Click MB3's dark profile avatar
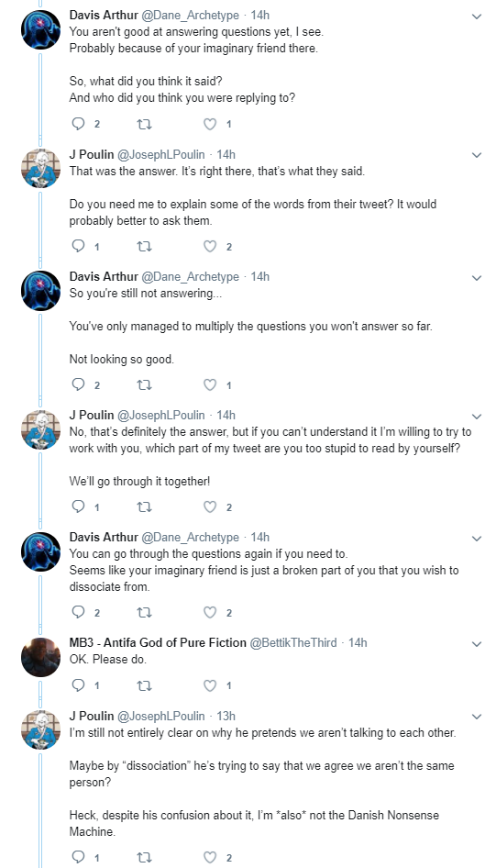 40,657
